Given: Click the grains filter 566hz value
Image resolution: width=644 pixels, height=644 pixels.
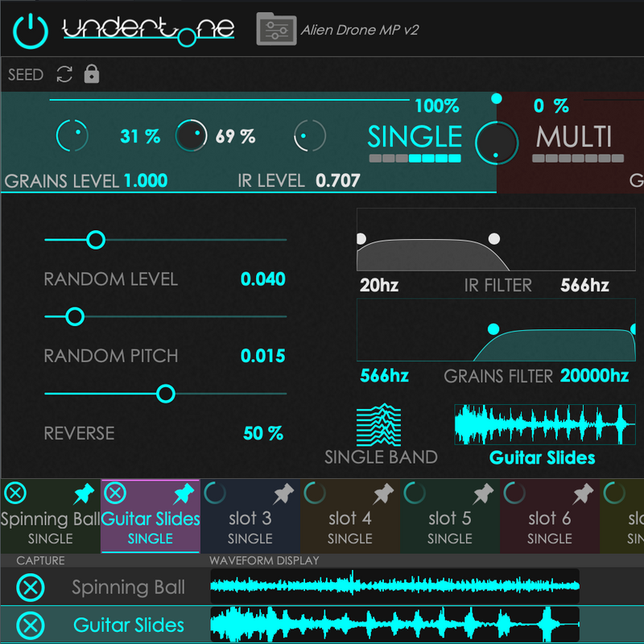Looking at the screenshot, I should pos(385,375).
